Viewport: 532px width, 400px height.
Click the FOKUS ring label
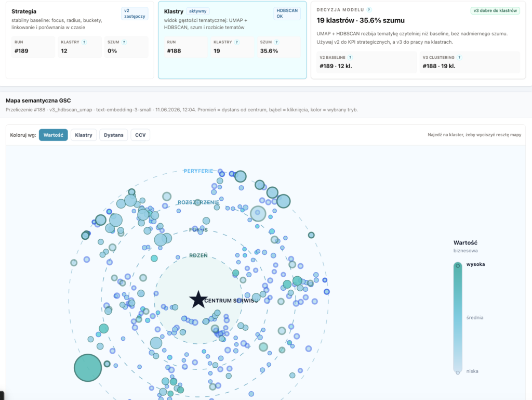tap(198, 230)
